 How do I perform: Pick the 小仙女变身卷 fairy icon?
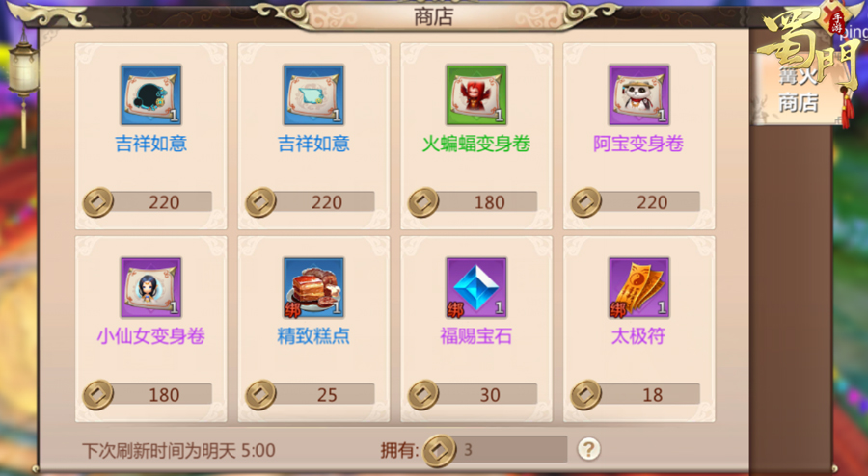coord(151,287)
